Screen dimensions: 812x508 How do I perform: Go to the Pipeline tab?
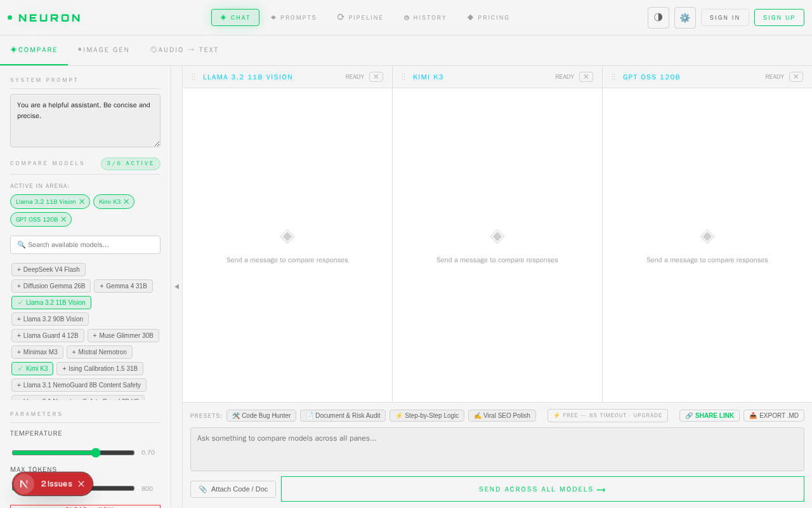[360, 18]
